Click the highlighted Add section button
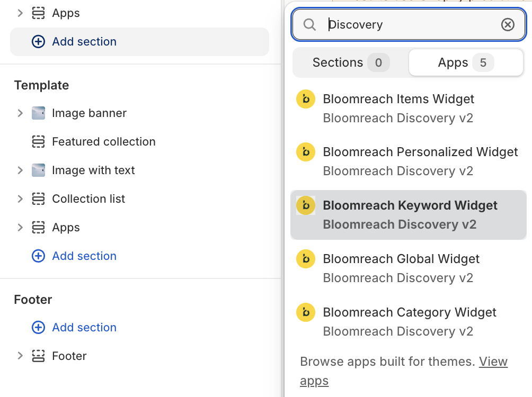 click(139, 42)
